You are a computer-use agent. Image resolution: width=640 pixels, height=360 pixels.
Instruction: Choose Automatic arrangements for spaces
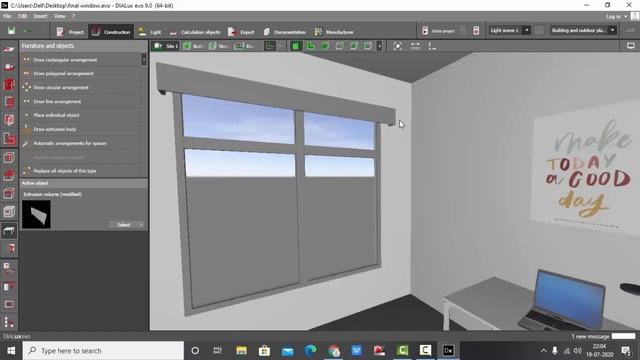[81, 143]
